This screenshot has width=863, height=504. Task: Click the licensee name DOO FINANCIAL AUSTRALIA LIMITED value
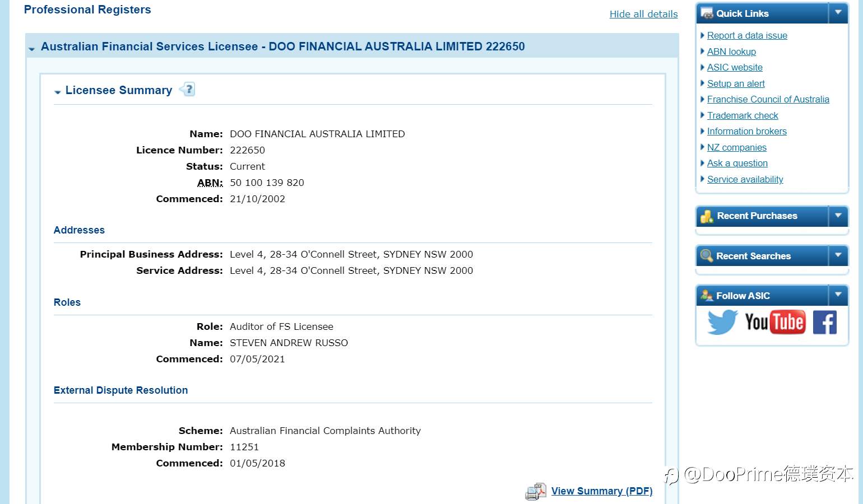coord(317,134)
